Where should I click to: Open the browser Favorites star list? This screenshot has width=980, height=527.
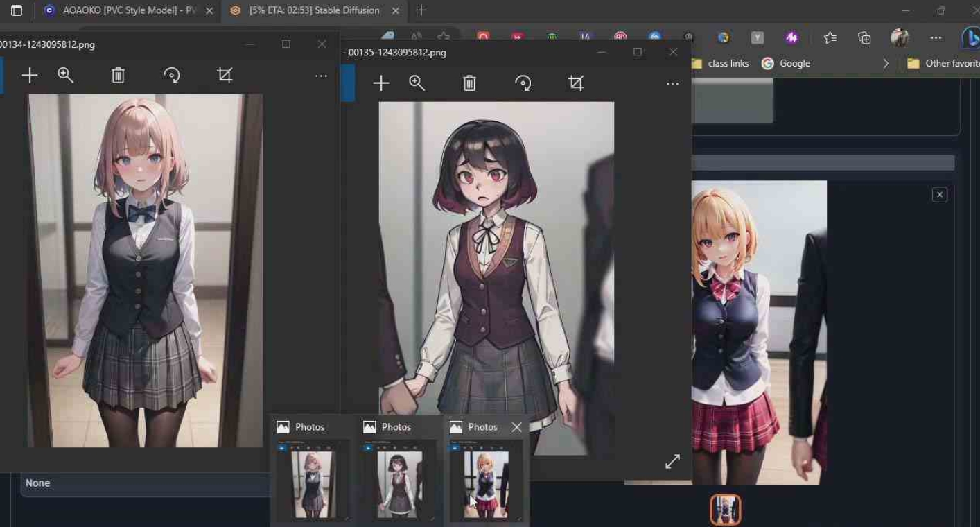pos(830,38)
